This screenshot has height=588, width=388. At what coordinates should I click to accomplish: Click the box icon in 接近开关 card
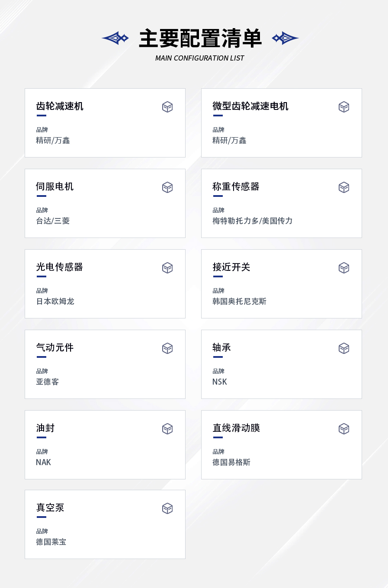pos(344,268)
